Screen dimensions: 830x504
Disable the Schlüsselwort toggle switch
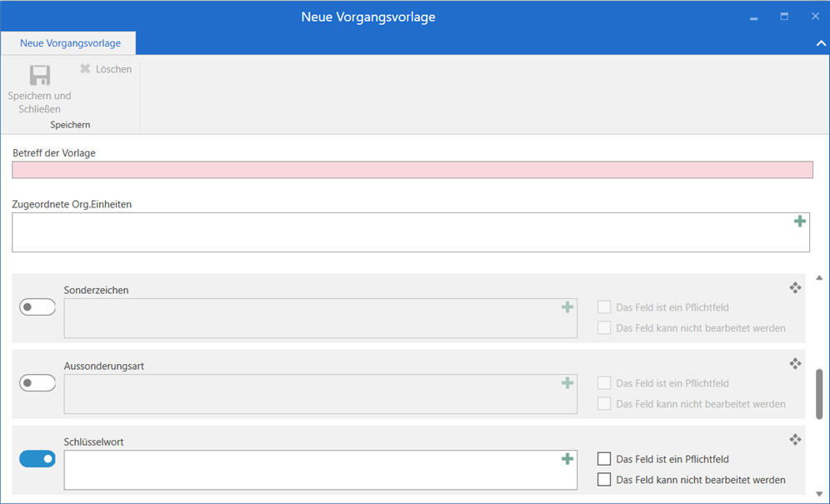[37, 459]
